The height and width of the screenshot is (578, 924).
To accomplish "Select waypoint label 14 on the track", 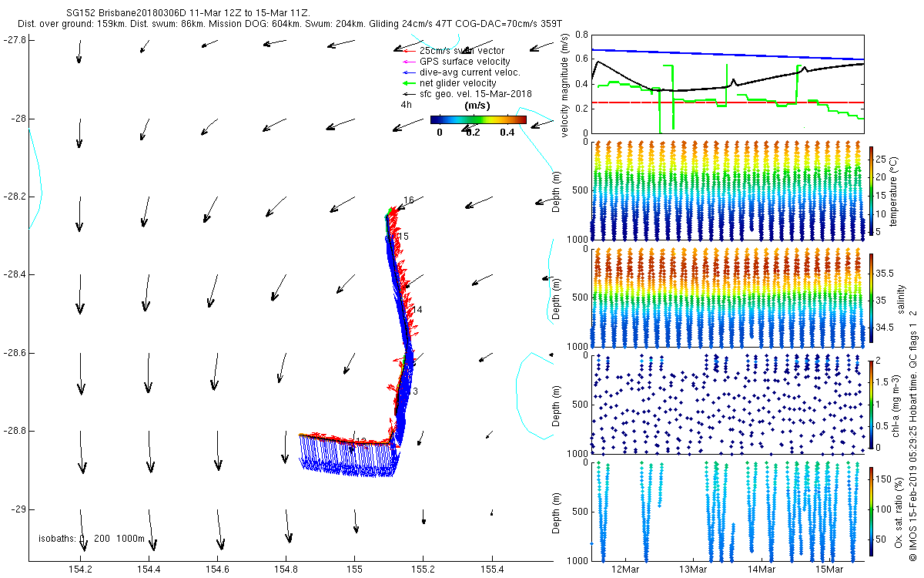I will (x=417, y=310).
